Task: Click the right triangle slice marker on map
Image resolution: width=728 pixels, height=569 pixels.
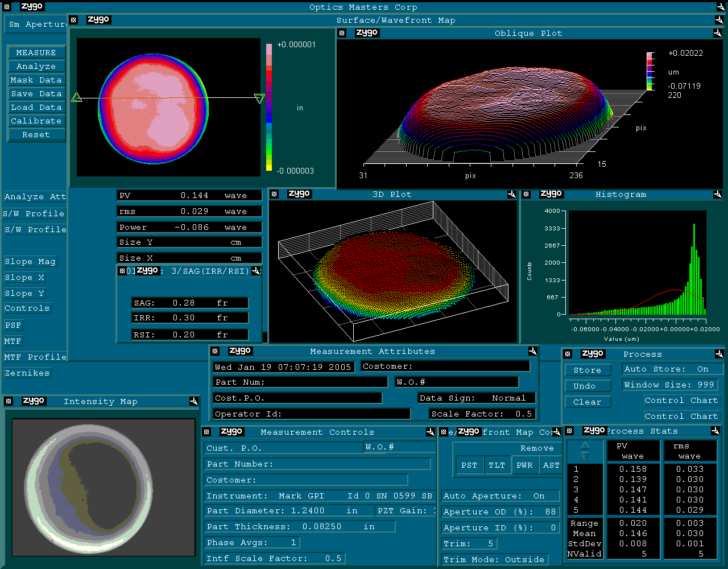Action: 259,98
